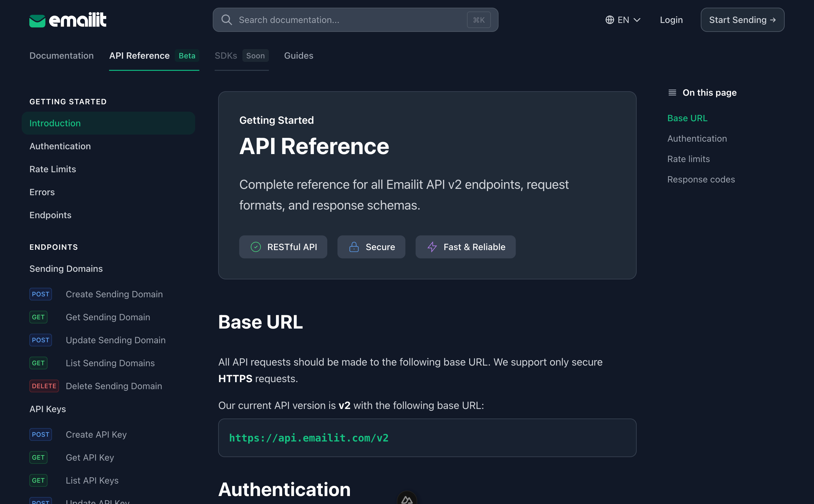Image resolution: width=814 pixels, height=504 pixels.
Task: Switch to the Documentation tab
Action: point(61,56)
